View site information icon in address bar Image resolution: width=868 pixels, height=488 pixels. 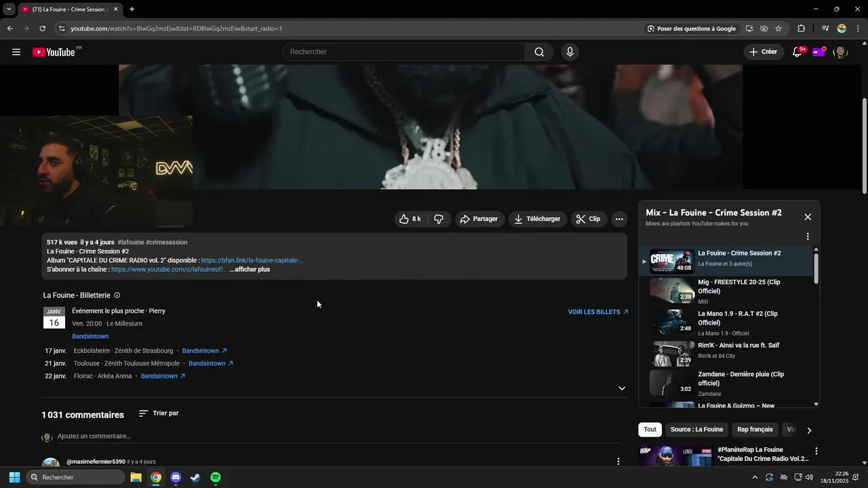[x=61, y=28]
